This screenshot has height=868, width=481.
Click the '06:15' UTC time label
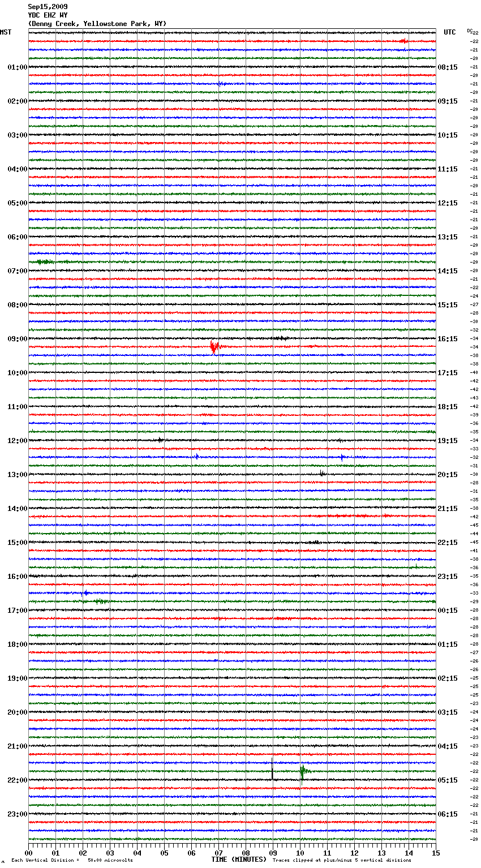tap(448, 814)
